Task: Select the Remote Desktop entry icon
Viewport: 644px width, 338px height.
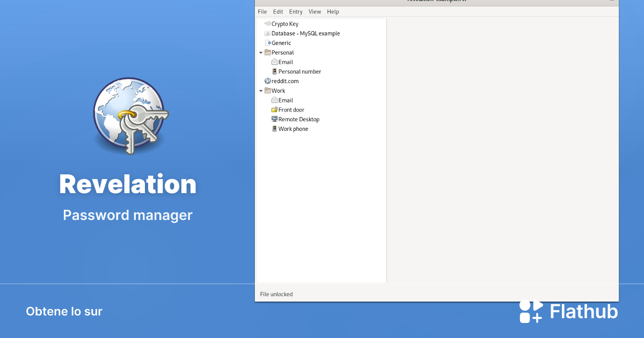Action: point(274,119)
